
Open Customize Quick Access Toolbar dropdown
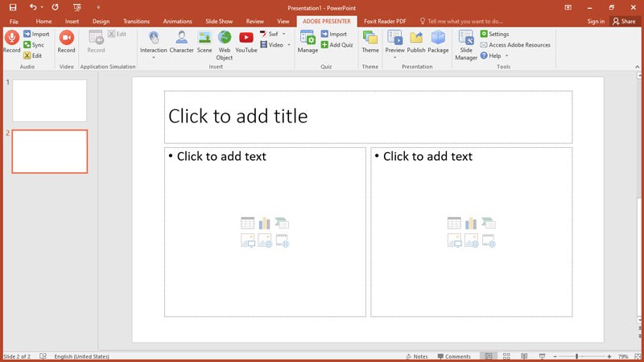coord(98,7)
